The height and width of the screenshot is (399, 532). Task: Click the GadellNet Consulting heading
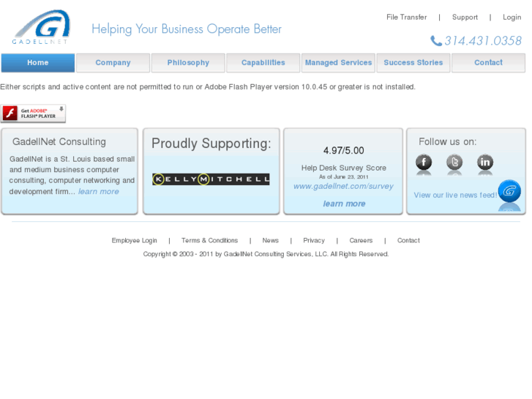tap(59, 141)
